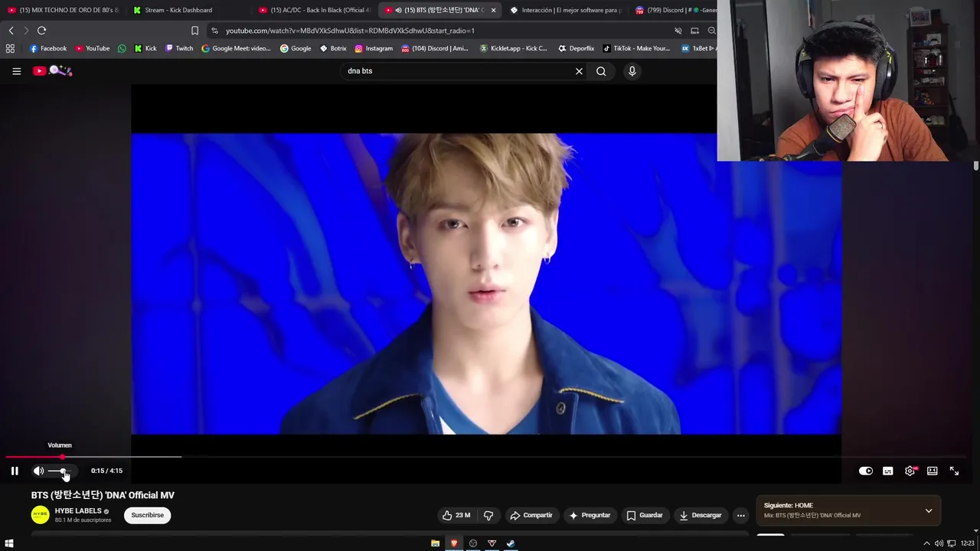The width and height of the screenshot is (980, 551).
Task: Click the Descargar button
Action: tap(701, 515)
